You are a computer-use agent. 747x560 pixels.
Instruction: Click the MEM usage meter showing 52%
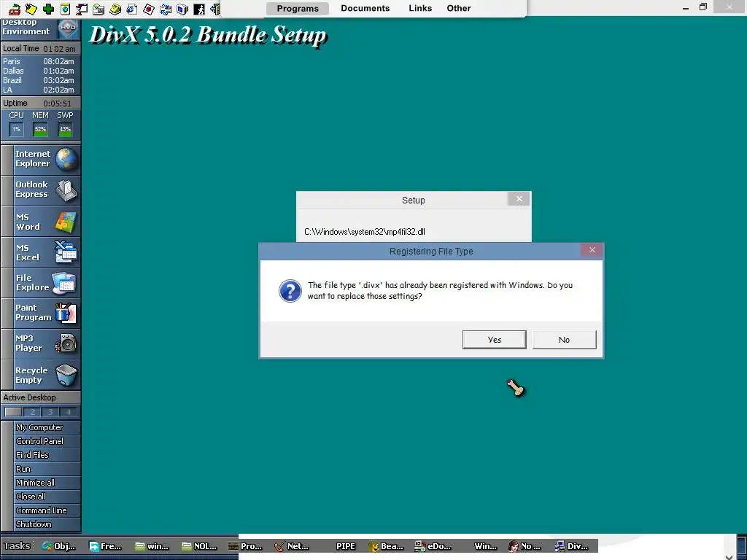coord(41,129)
